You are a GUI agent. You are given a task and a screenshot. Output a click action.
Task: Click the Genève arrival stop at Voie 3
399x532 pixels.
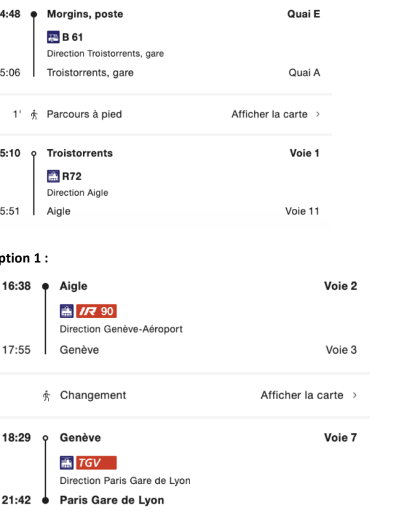(79, 350)
